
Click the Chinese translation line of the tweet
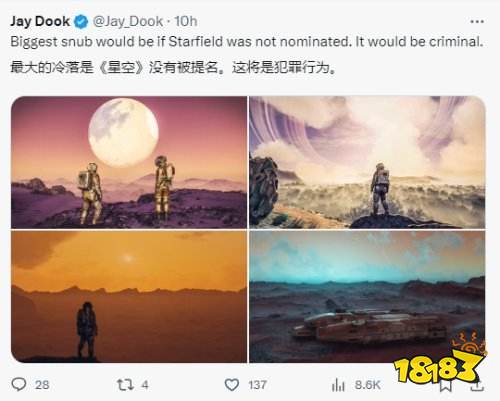click(x=173, y=68)
